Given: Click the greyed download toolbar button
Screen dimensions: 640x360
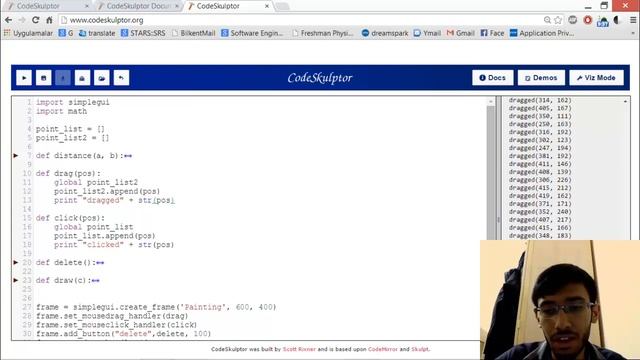Looking at the screenshot, I should click(x=63, y=78).
